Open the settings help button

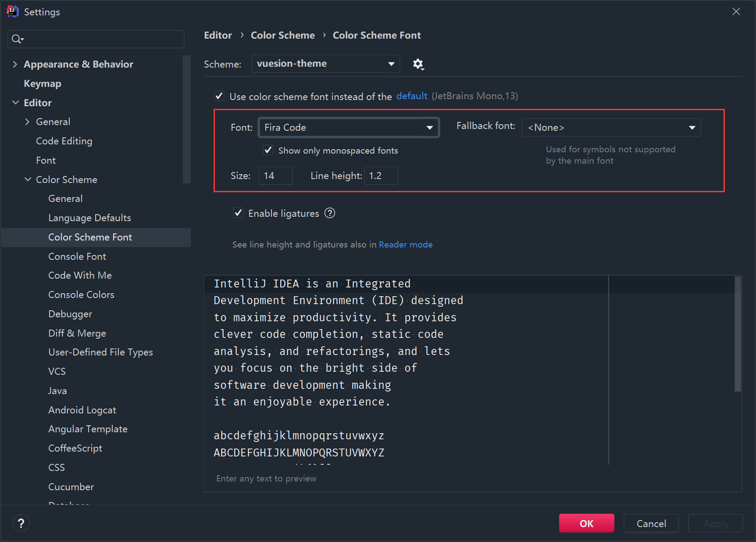pos(21,523)
